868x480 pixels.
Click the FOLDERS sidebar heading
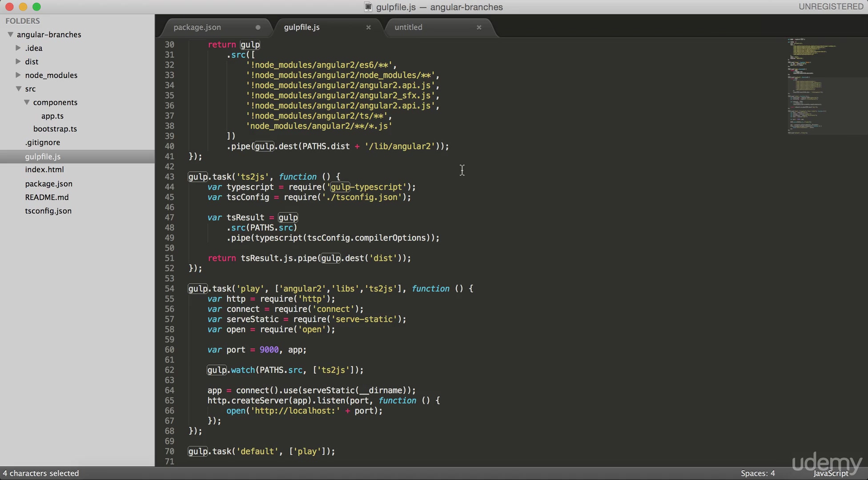coord(23,21)
